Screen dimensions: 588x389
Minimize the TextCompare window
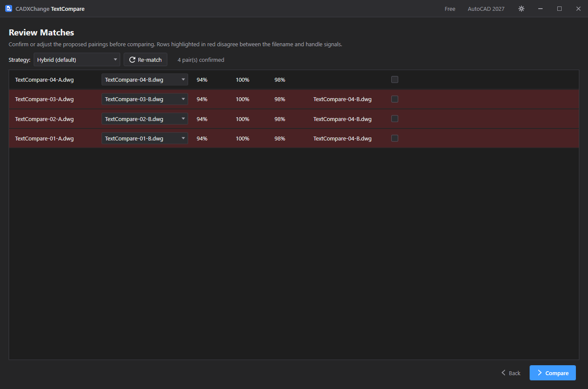click(540, 9)
